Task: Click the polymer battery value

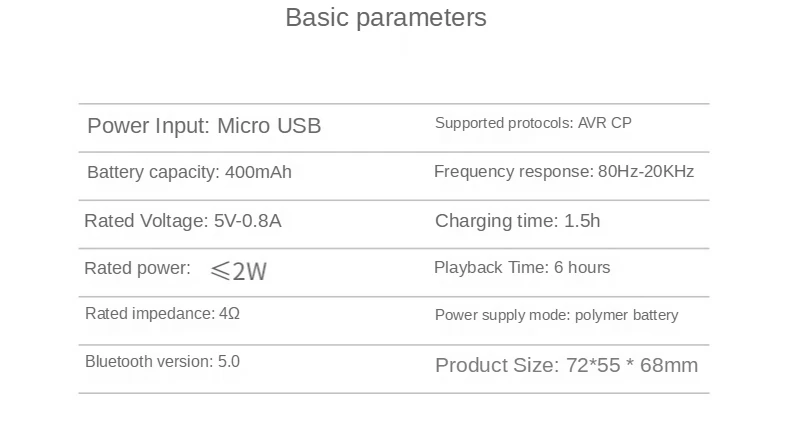Action: tap(627, 315)
